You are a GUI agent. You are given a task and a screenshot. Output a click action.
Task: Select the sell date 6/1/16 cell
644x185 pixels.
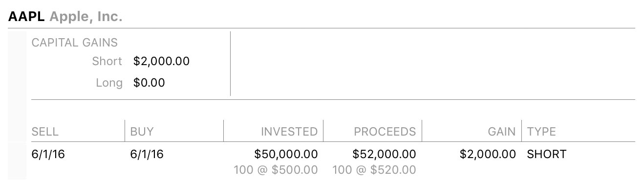click(x=48, y=155)
